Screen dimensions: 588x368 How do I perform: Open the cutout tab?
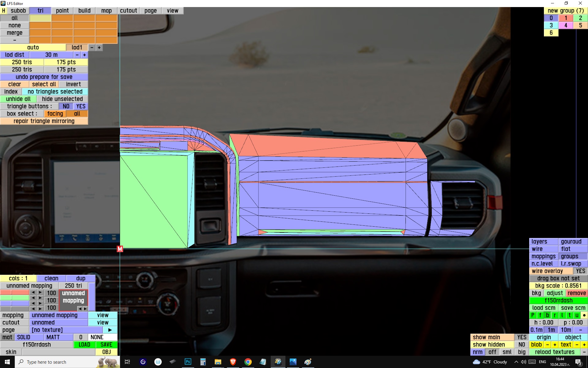click(x=128, y=11)
